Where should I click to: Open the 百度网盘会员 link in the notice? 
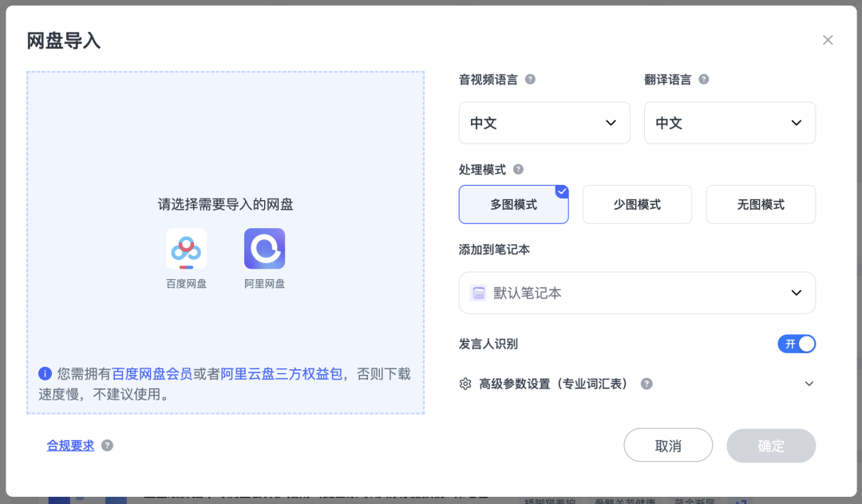click(x=152, y=374)
